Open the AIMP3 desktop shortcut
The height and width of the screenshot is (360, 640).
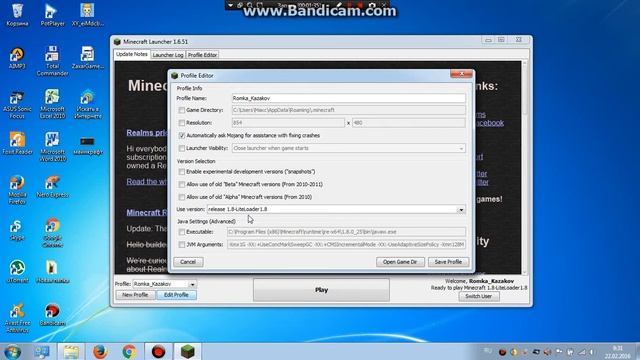click(x=17, y=58)
